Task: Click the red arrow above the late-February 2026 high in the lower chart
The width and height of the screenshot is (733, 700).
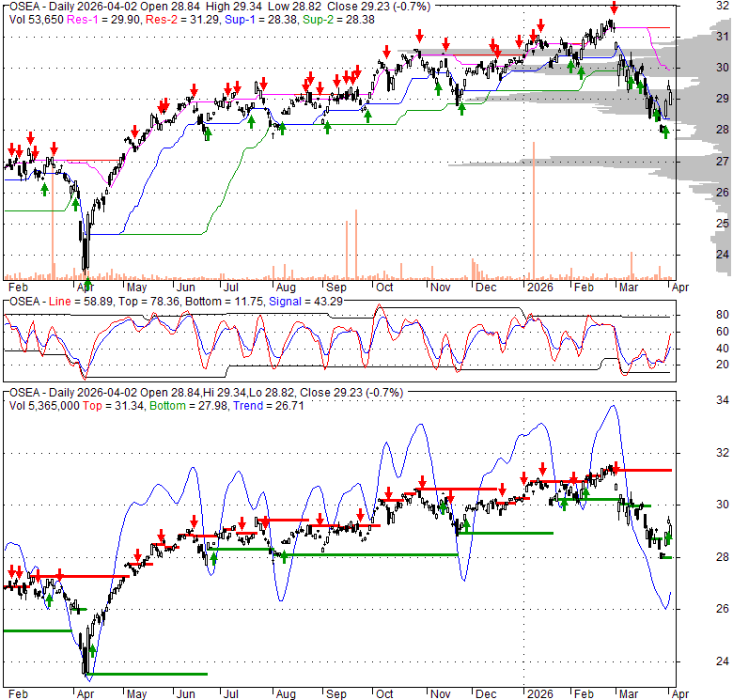Action: tap(614, 467)
